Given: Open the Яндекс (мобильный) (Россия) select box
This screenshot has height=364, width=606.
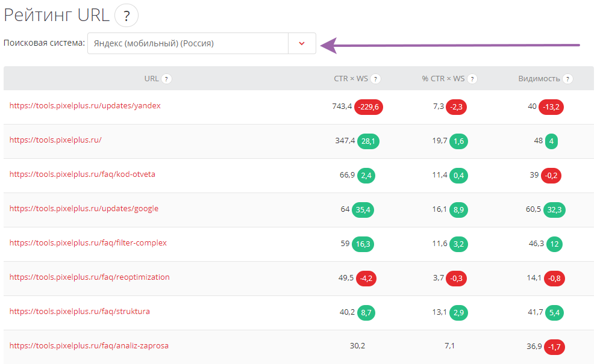Looking at the screenshot, I should tap(188, 43).
